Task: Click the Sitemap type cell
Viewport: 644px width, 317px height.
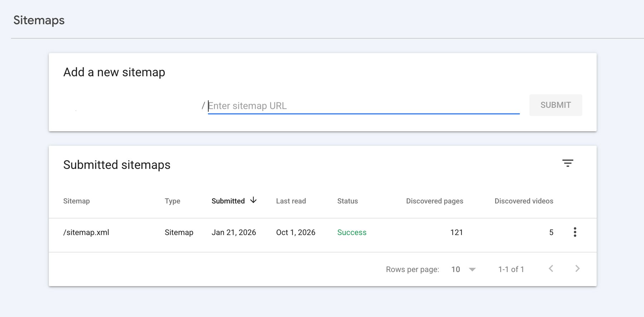Action: 179,232
